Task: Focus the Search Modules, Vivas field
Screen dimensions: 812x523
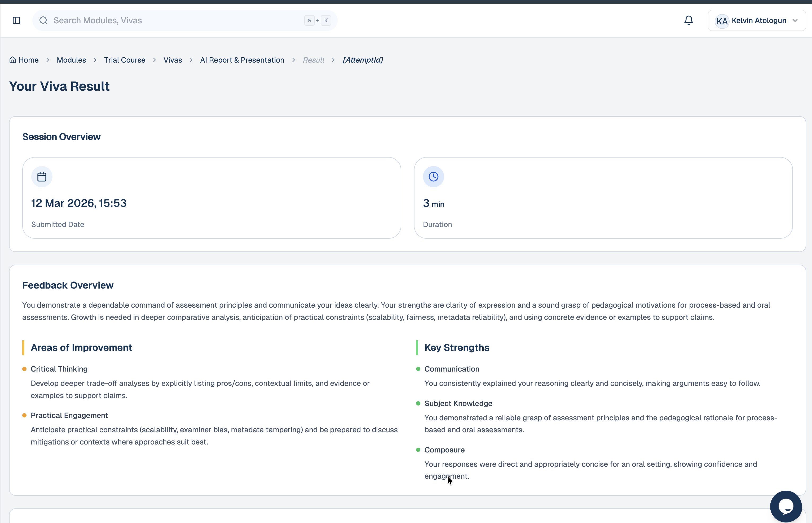Action: point(185,20)
